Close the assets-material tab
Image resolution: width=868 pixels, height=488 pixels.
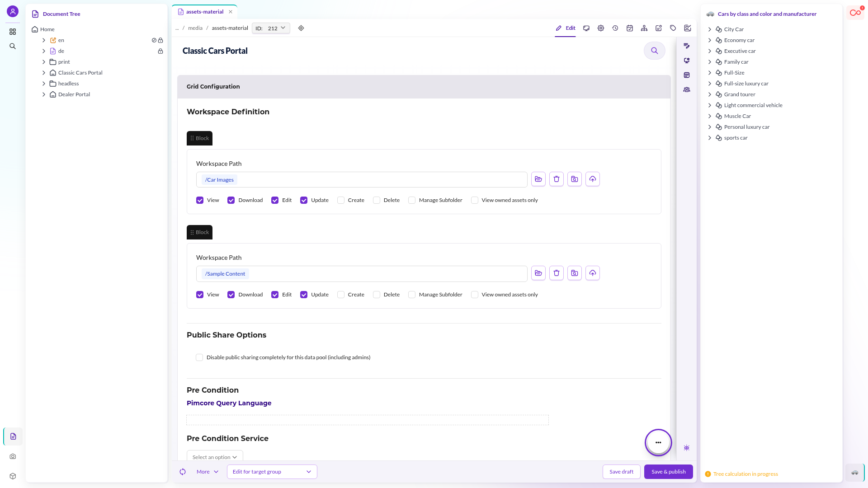pyautogui.click(x=231, y=12)
